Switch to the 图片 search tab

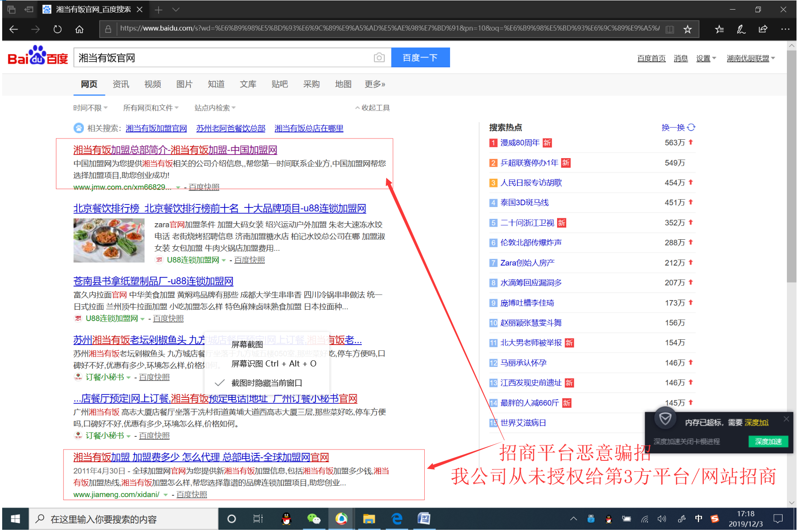184,84
